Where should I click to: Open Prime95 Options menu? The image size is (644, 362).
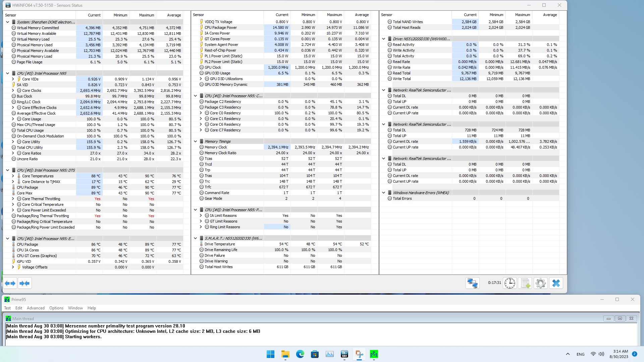56,308
